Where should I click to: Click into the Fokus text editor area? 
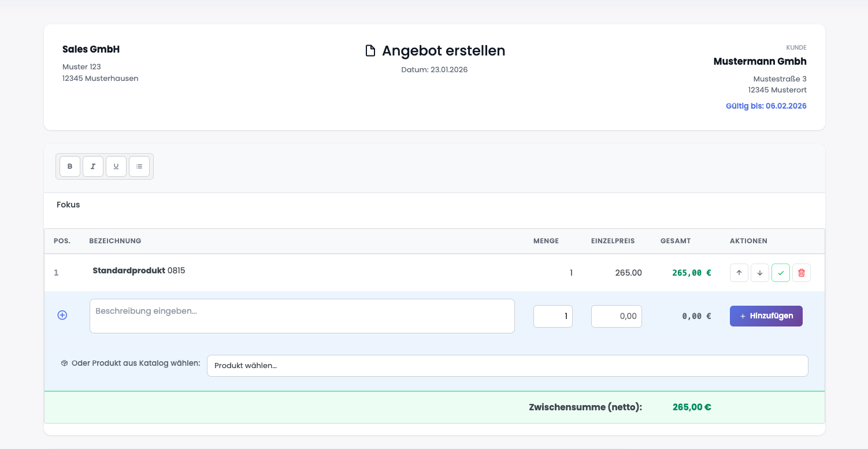(433, 210)
